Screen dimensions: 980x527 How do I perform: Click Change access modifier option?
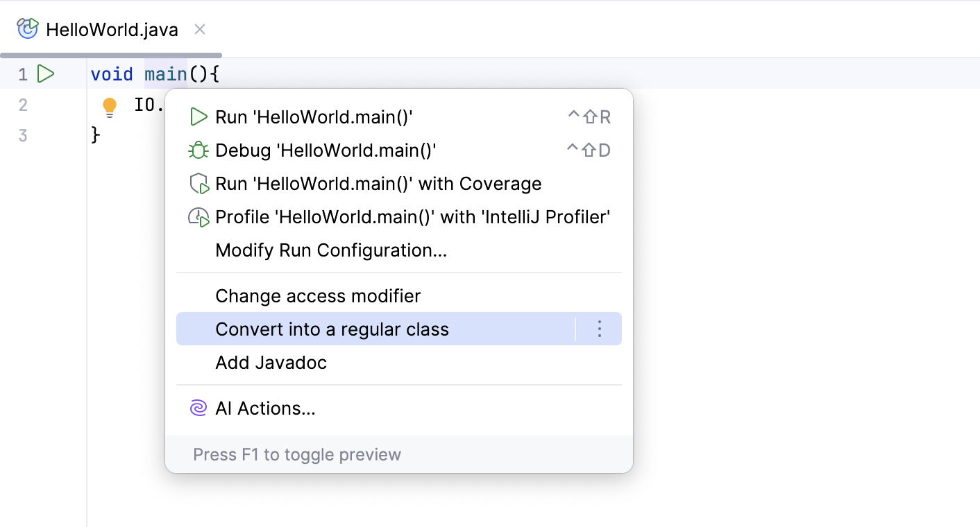317,295
